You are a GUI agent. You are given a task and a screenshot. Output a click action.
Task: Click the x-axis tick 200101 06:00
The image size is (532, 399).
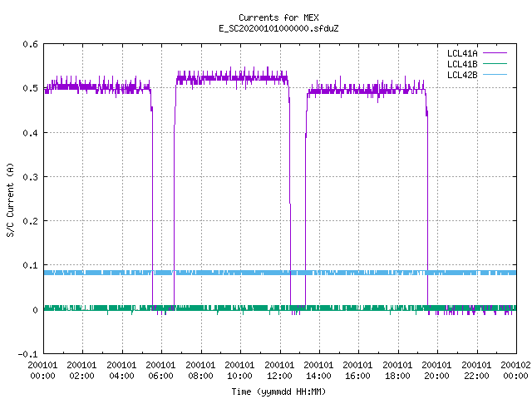(160, 371)
